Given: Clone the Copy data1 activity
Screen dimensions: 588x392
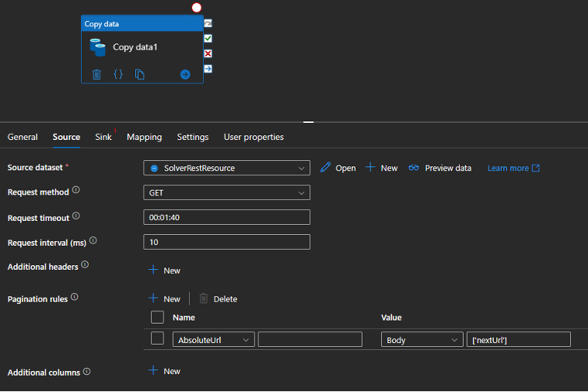Looking at the screenshot, I should point(140,75).
